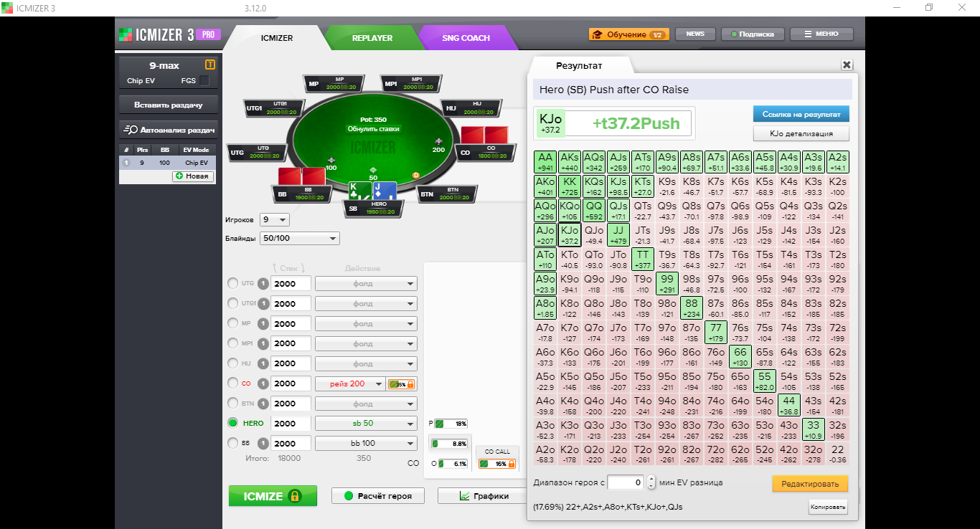
Task: Click BB's red face-down cards
Action: coord(302,176)
